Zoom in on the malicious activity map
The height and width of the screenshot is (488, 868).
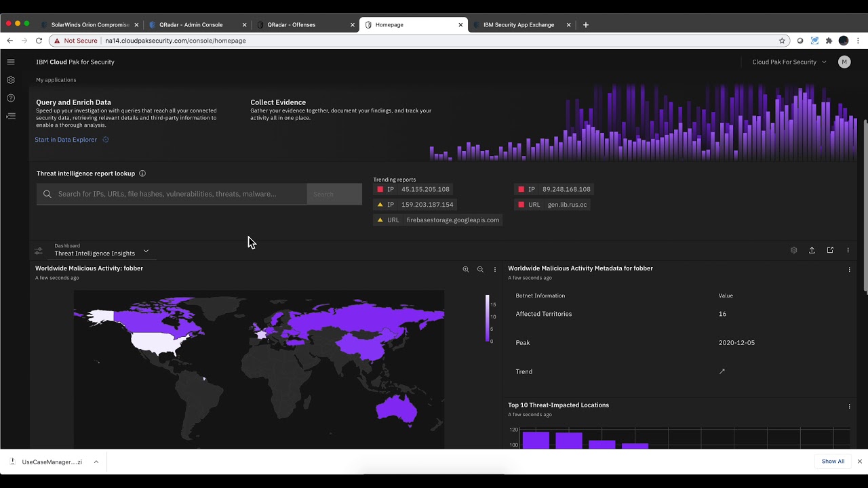pos(466,269)
